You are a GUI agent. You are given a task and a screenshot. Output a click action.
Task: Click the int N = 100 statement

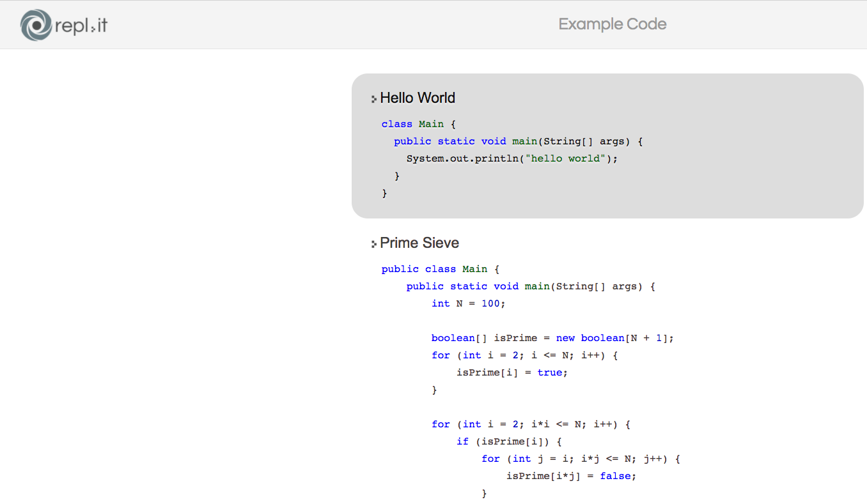click(x=469, y=303)
